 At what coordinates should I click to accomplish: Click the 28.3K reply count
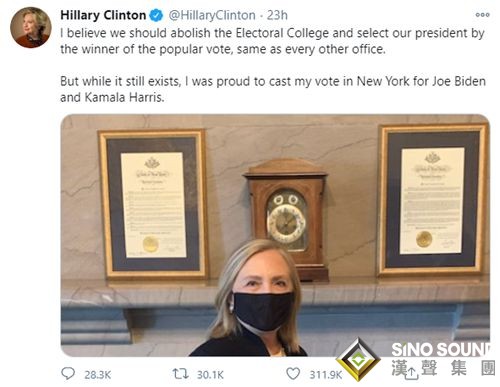(x=97, y=375)
